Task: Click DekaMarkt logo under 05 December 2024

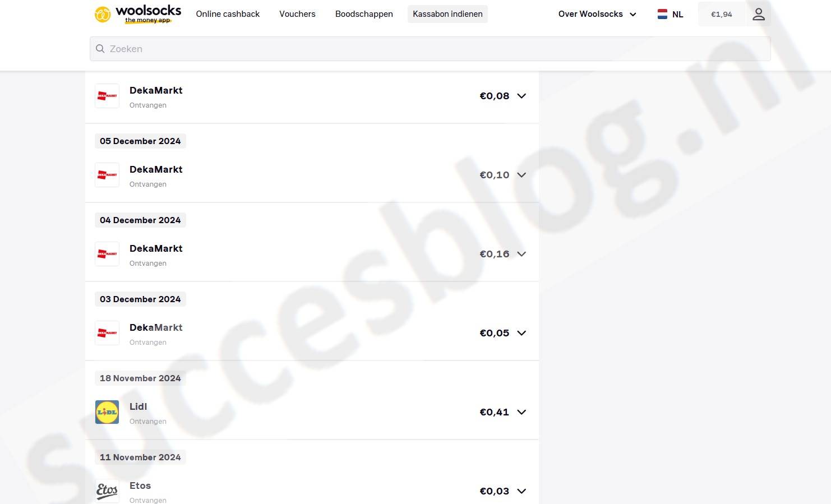Action: (x=107, y=175)
